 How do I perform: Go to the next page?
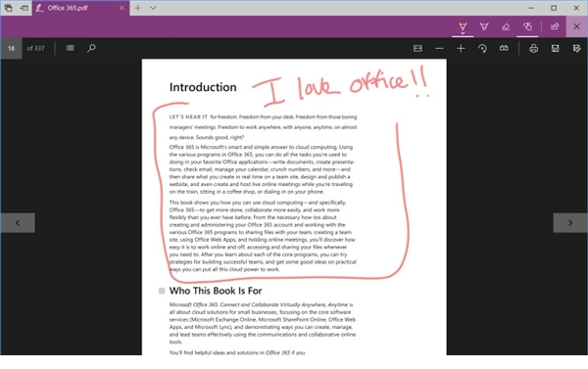click(570, 223)
